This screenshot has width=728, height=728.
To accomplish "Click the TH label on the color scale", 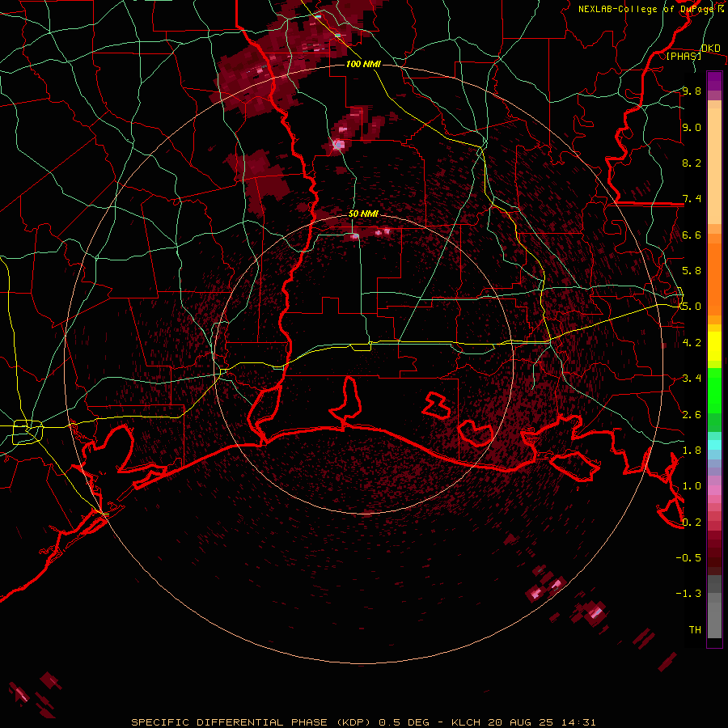I will [695, 630].
